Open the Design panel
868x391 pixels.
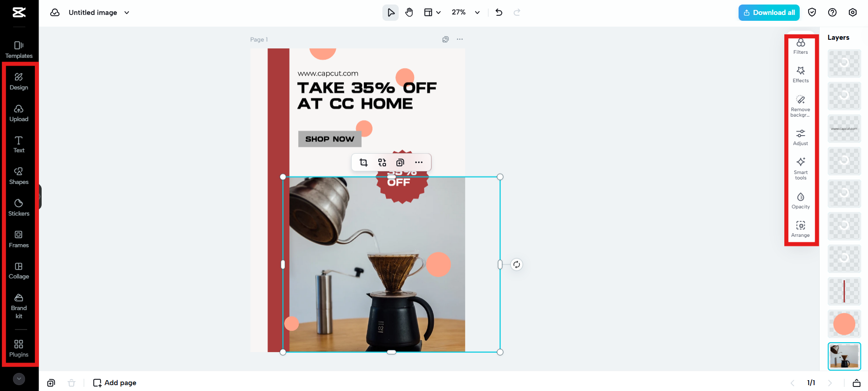tap(19, 81)
